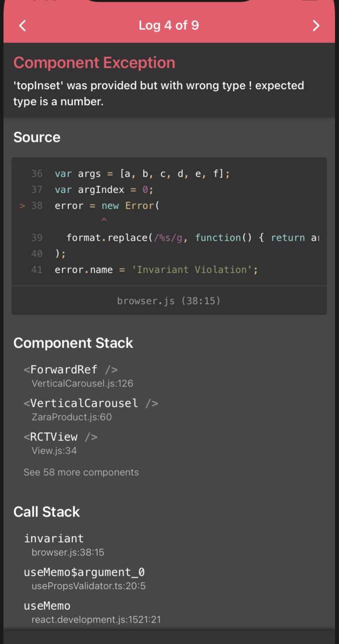Image resolution: width=339 pixels, height=644 pixels.
Task: Click the usePropsValidator.ts:20:5 file reference
Action: click(x=88, y=586)
